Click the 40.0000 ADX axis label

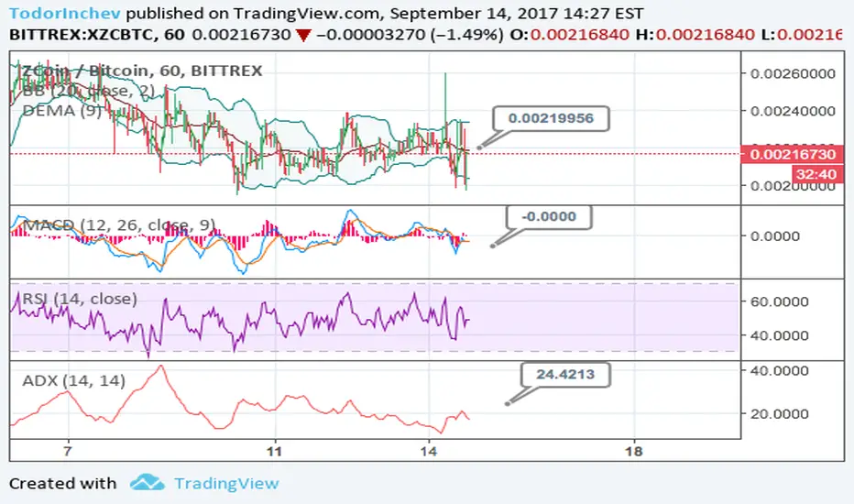780,370
